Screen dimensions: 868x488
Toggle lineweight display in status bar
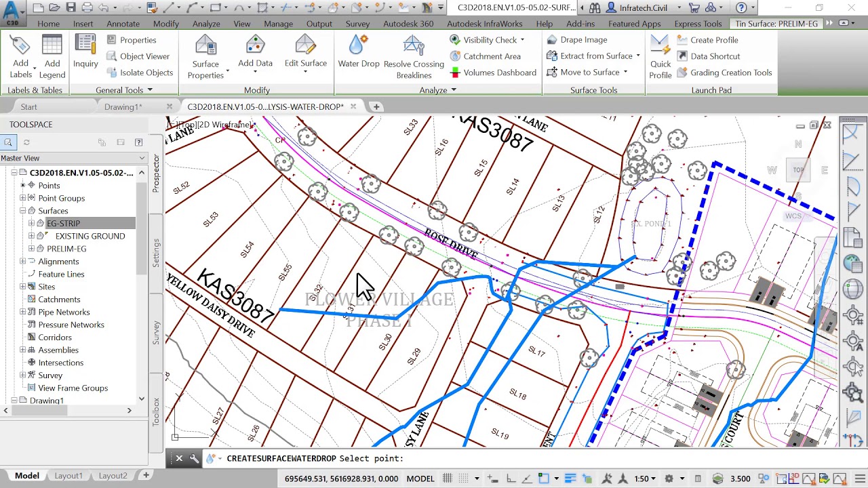click(x=570, y=479)
